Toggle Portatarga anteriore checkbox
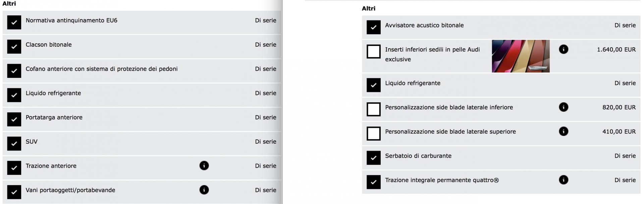Image resolution: width=644 pixels, height=204 pixels. point(14,119)
